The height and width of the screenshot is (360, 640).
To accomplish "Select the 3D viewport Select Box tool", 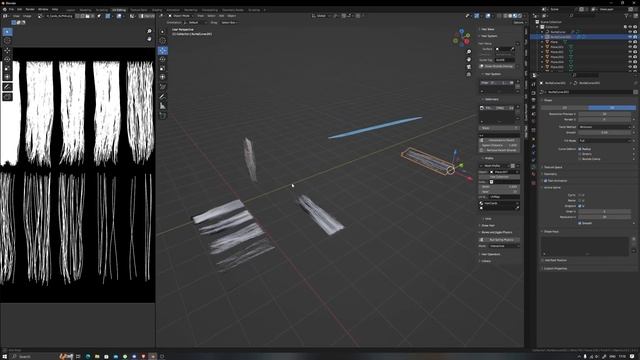I will [162, 32].
